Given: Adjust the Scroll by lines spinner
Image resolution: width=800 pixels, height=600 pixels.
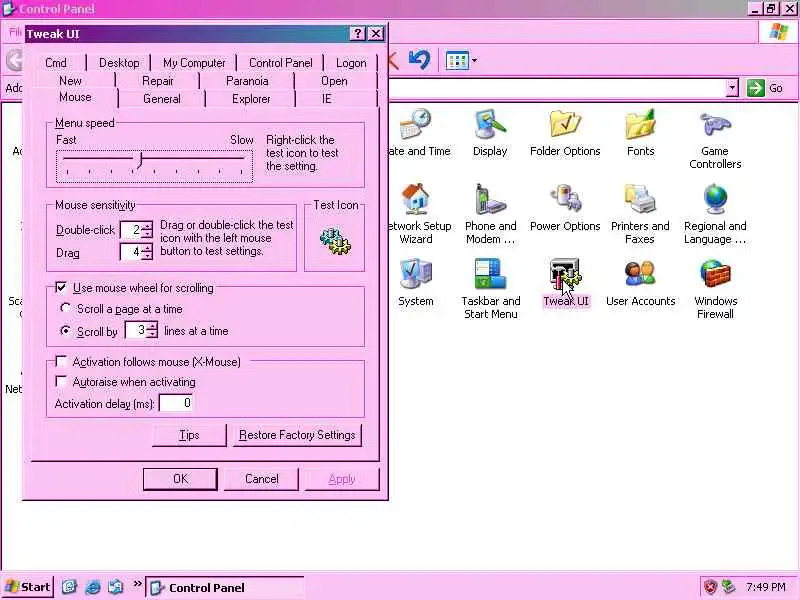Looking at the screenshot, I should point(152,330).
